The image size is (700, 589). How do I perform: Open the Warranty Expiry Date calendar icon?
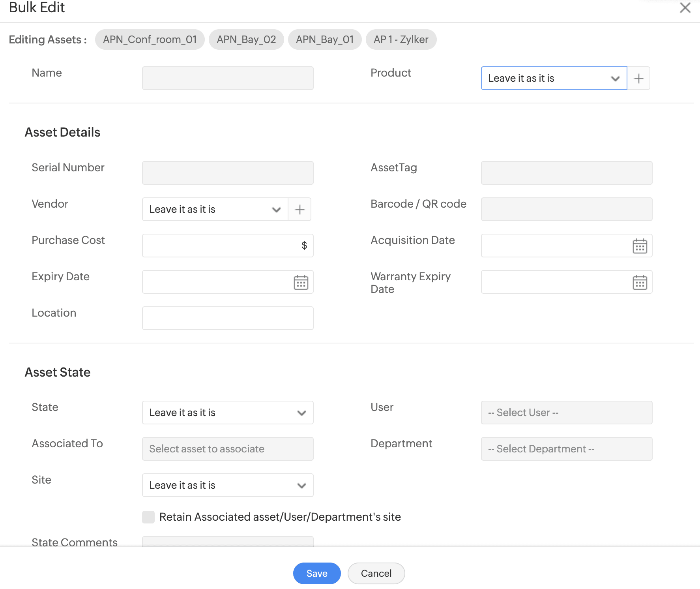tap(639, 282)
